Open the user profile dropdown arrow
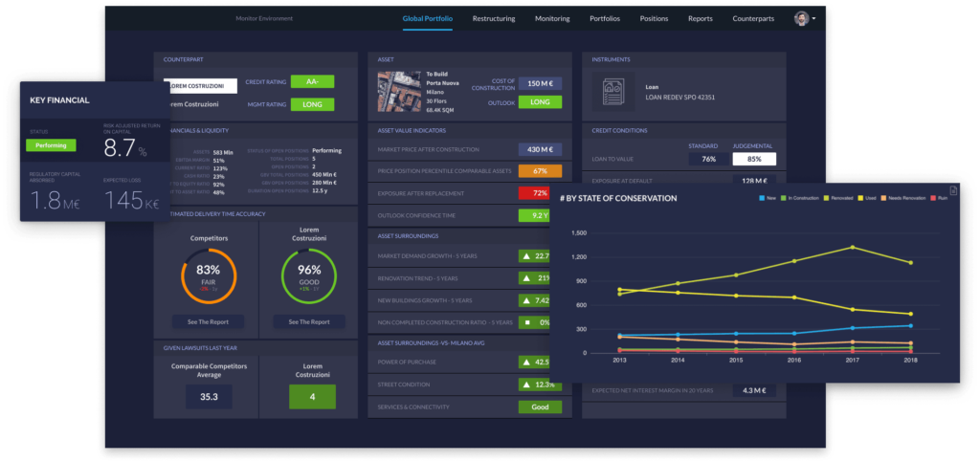This screenshot has height=462, width=980. coord(813,18)
